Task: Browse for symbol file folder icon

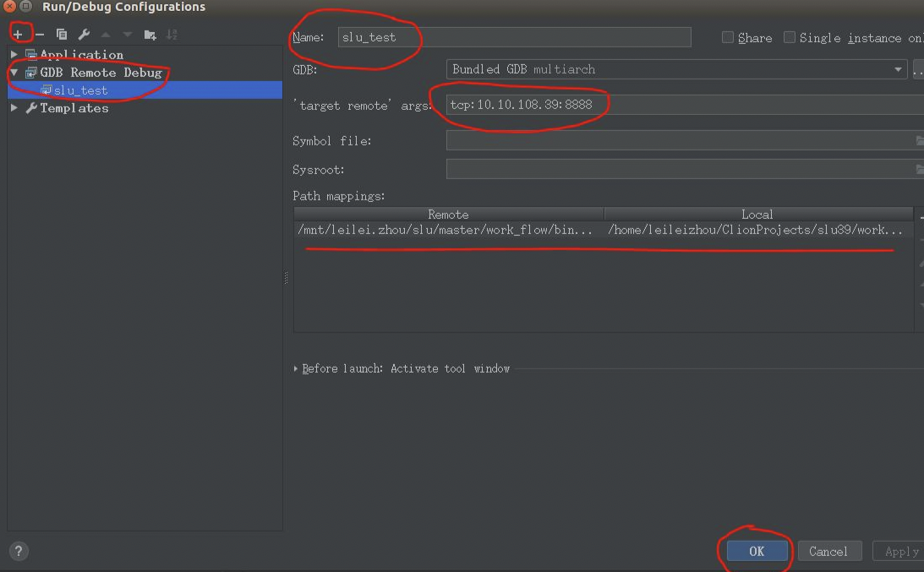Action: (x=920, y=141)
